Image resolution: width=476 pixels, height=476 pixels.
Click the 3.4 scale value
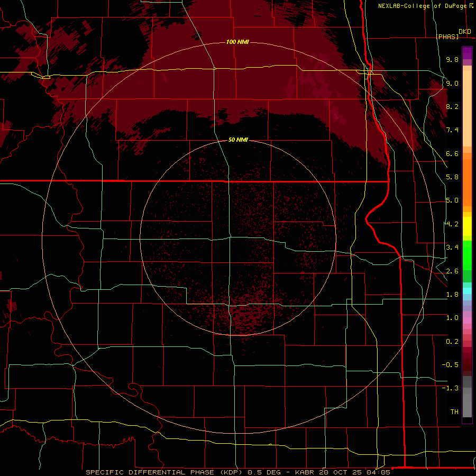coord(452,248)
